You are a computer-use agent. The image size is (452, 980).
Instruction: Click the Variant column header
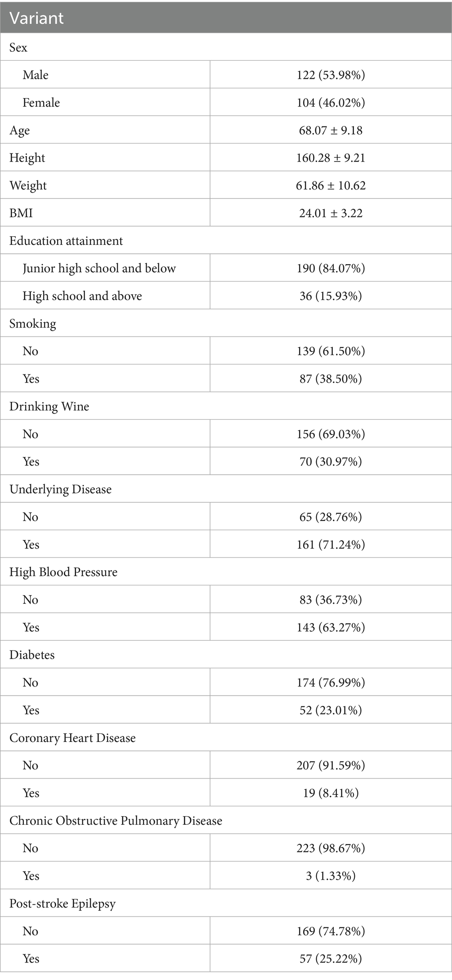click(37, 18)
